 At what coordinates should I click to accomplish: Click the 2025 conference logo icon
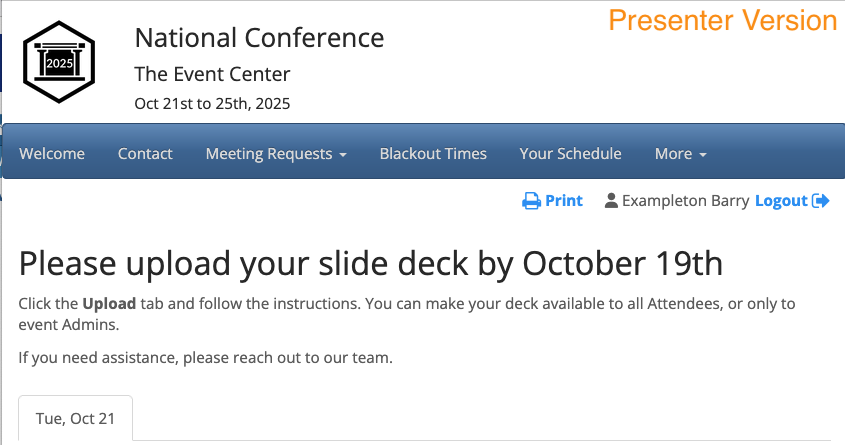[x=59, y=62]
